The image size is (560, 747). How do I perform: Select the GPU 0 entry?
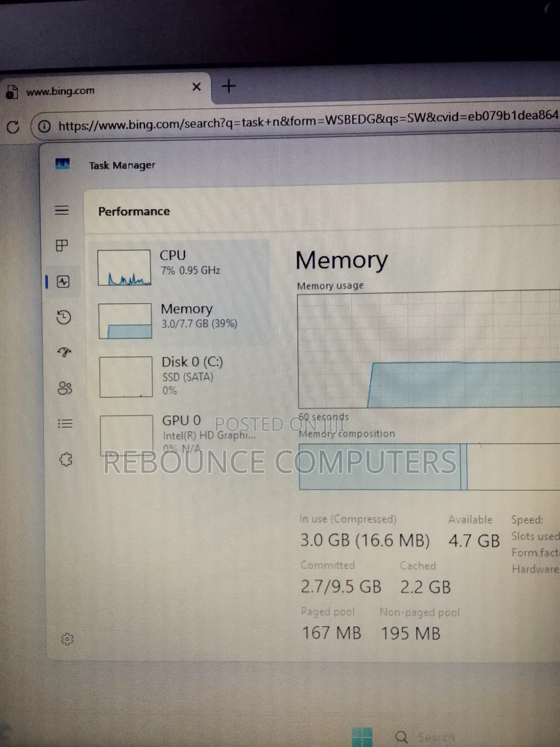pyautogui.click(x=182, y=434)
